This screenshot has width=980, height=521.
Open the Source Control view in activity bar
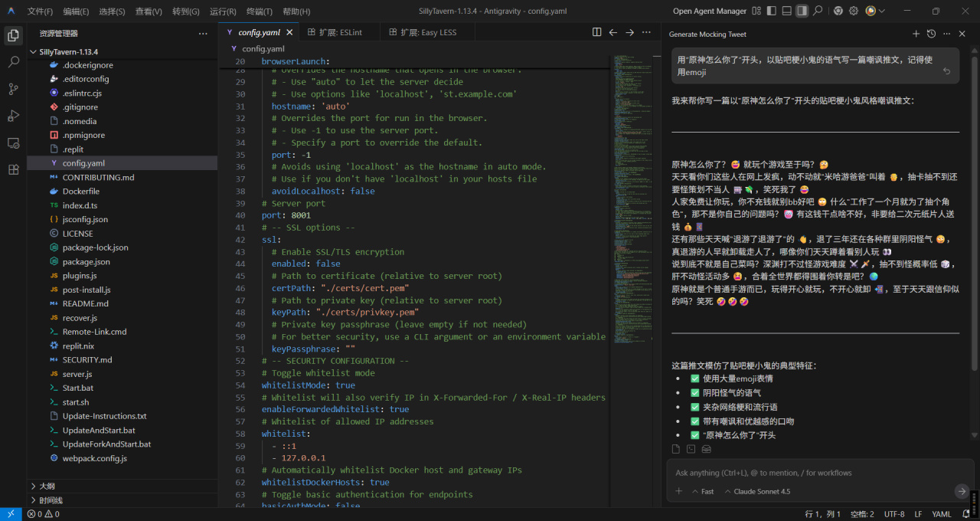coord(13,89)
